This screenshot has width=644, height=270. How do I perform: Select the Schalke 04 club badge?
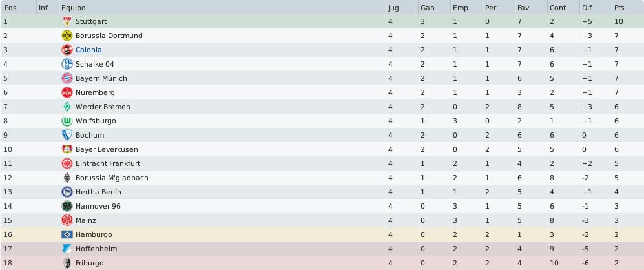tap(67, 64)
